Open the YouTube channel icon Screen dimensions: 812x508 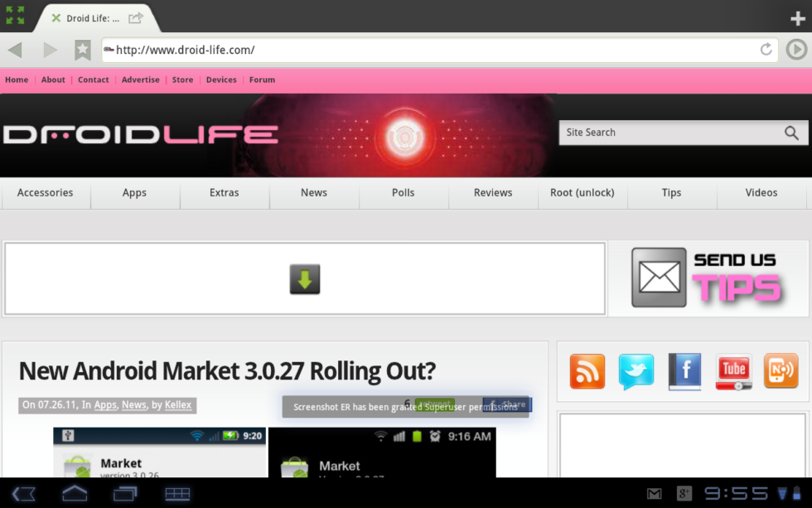733,371
